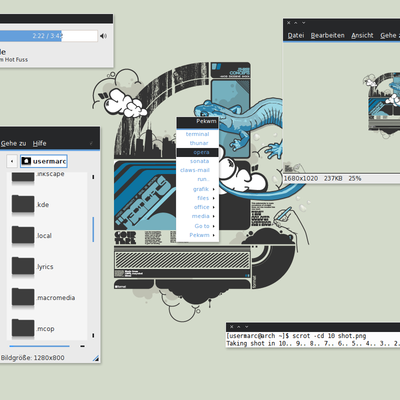Viewport: 400px width, 400px height.
Task: Expand the office submenu
Action: pos(197,207)
